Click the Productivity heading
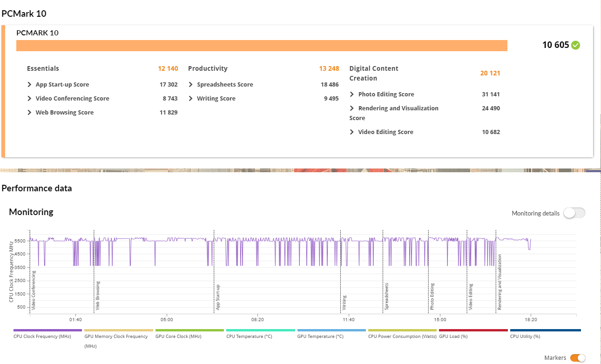The image size is (601, 364). coord(208,68)
